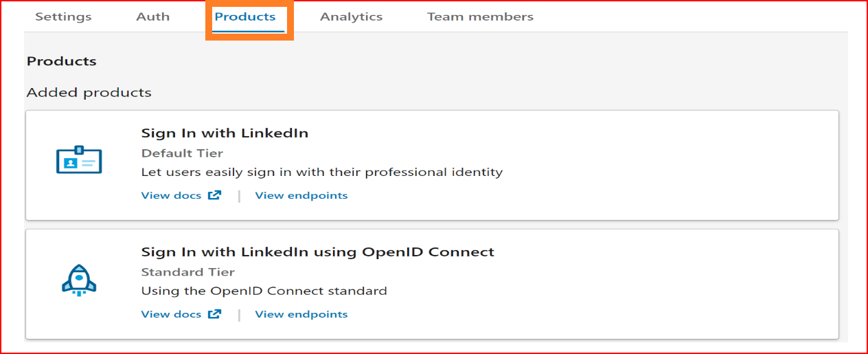Click the rocket icon for OpenID Connect product
The image size is (868, 354).
[78, 278]
